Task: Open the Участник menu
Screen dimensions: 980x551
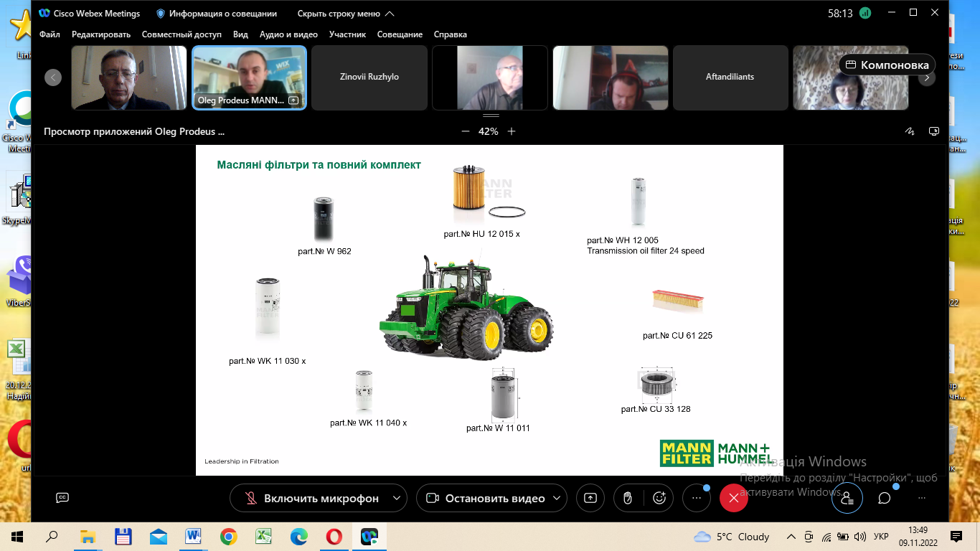Action: (x=347, y=34)
